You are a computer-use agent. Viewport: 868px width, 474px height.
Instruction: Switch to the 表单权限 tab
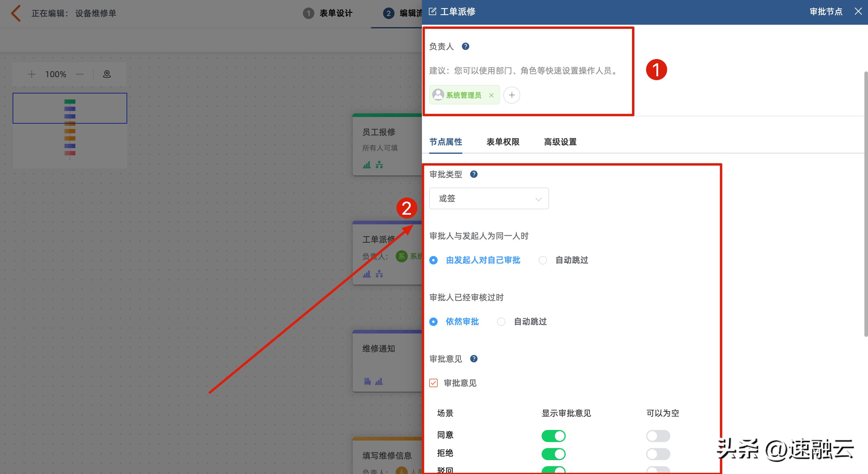(502, 142)
